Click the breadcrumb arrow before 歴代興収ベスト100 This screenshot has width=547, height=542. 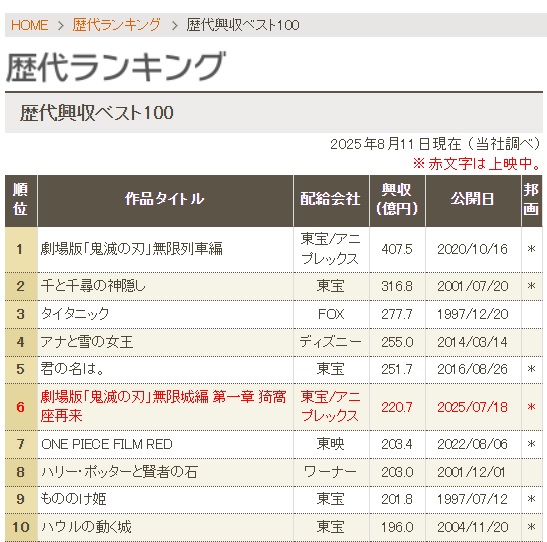click(174, 25)
